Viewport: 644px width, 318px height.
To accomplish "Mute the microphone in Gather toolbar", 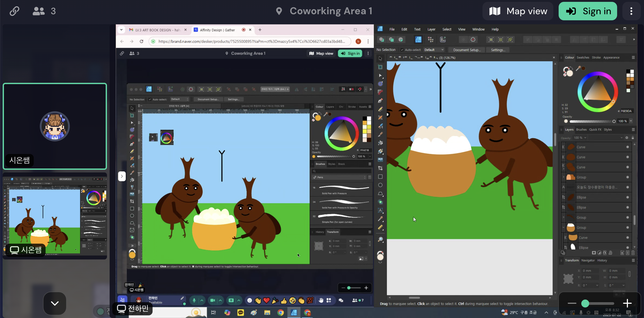I will coord(194,300).
